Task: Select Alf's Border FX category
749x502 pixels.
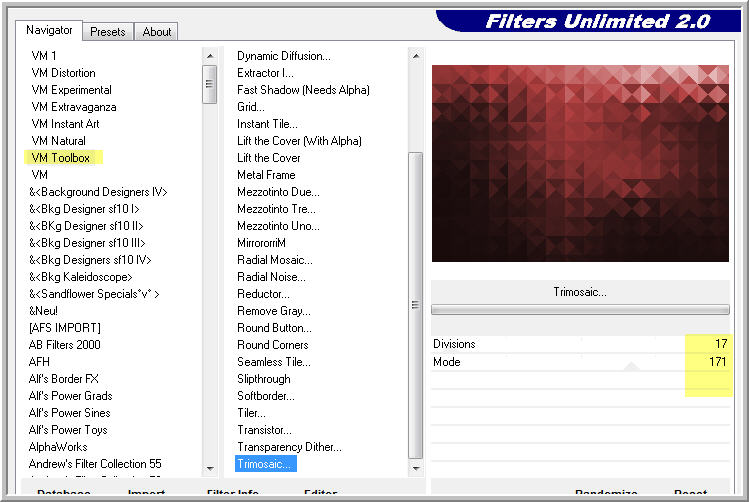Action: pyautogui.click(x=64, y=379)
